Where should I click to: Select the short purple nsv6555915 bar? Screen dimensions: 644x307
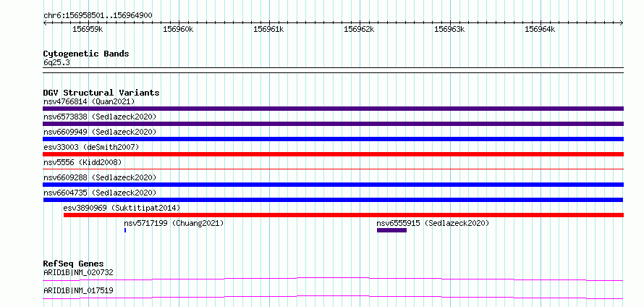click(x=391, y=230)
